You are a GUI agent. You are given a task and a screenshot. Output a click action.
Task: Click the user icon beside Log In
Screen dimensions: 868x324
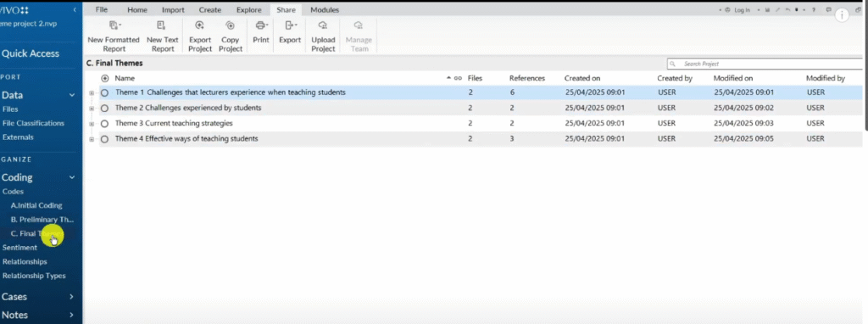pyautogui.click(x=727, y=10)
